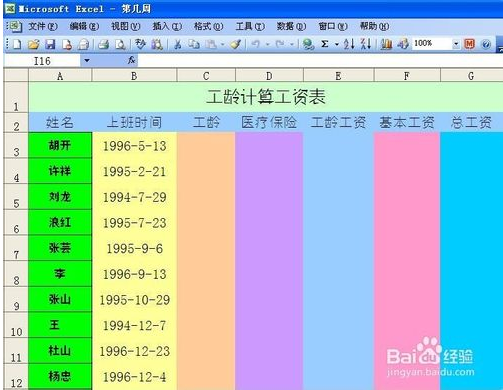Select header cell 基本工资

point(407,122)
